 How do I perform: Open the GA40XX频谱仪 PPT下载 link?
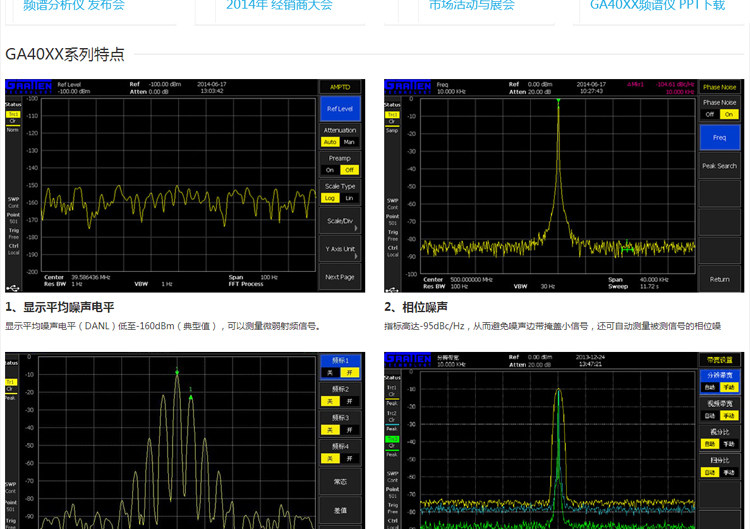pyautogui.click(x=658, y=5)
